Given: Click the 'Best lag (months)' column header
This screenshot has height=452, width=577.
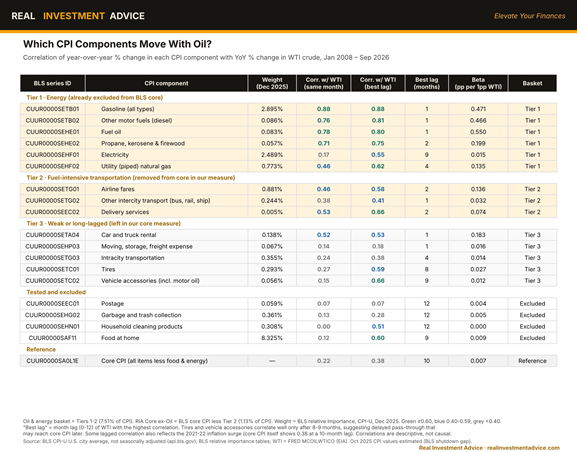Looking at the screenshot, I should [426, 83].
